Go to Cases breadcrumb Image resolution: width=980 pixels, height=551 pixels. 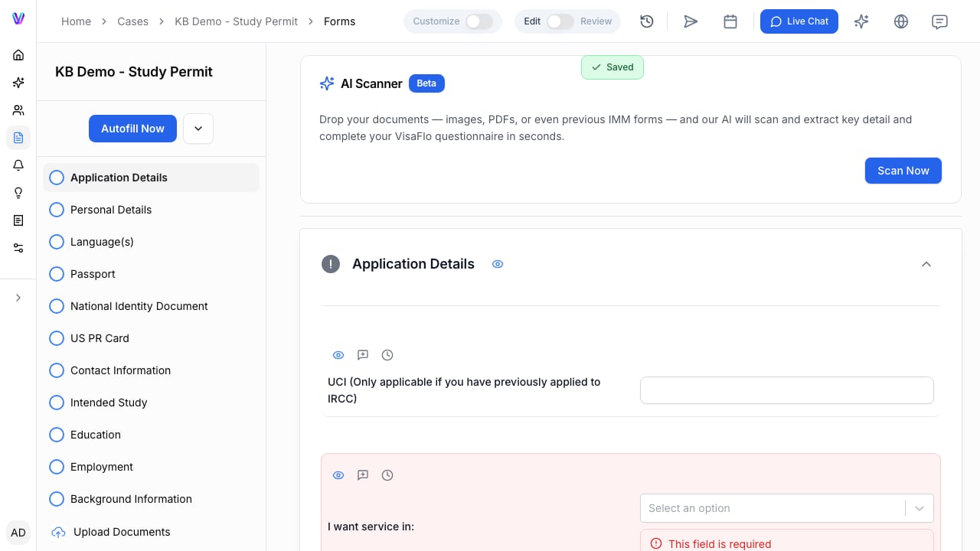(133, 21)
